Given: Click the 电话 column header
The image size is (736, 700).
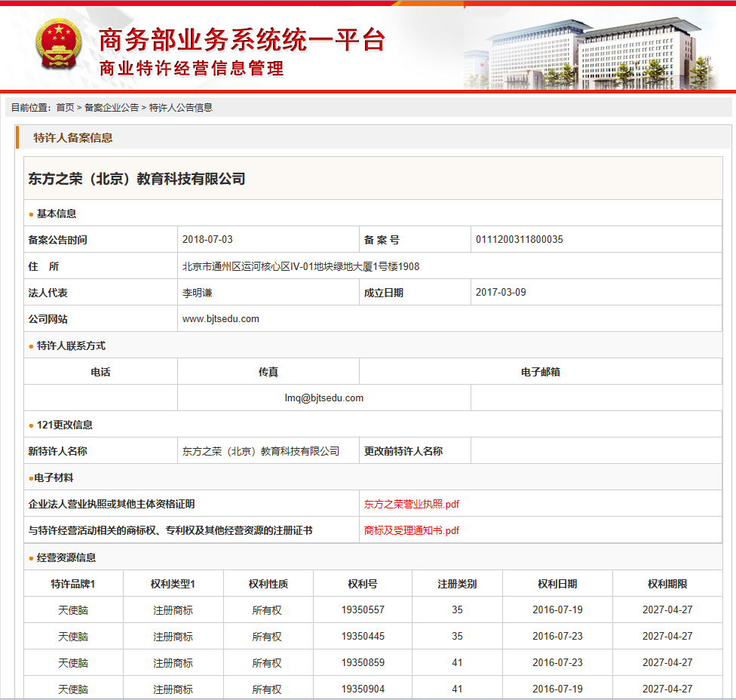Looking at the screenshot, I should [100, 372].
